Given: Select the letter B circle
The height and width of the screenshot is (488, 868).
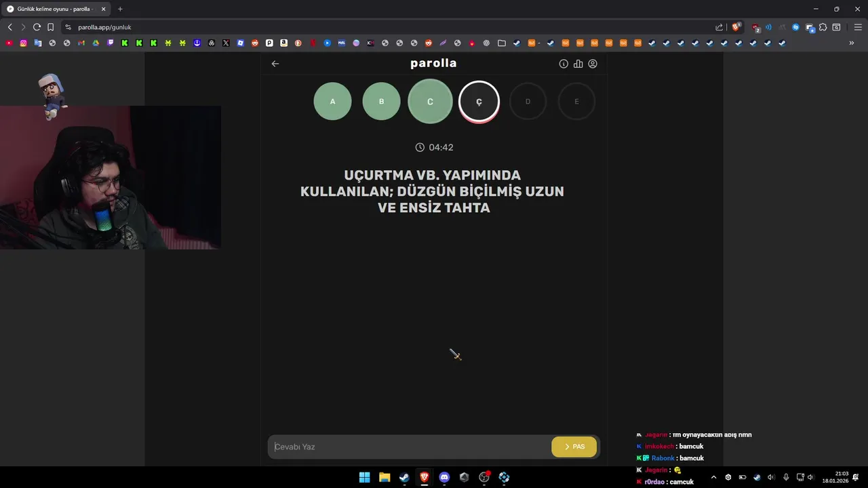Looking at the screenshot, I should coord(381,101).
